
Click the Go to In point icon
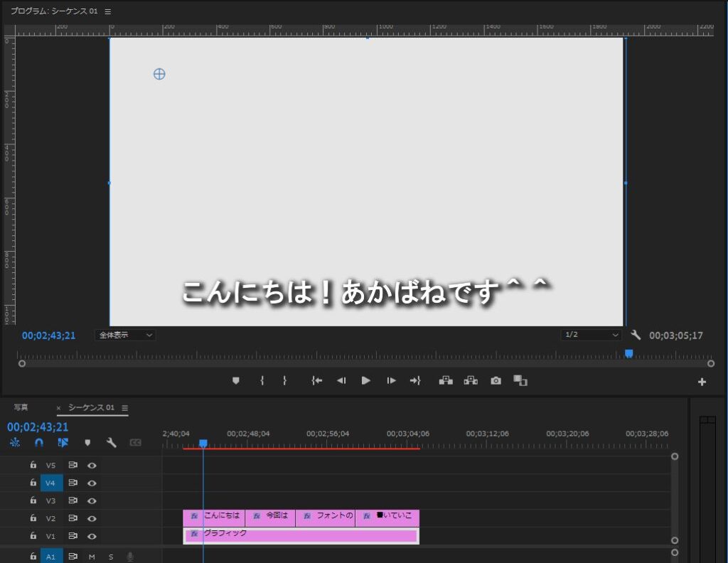point(317,381)
